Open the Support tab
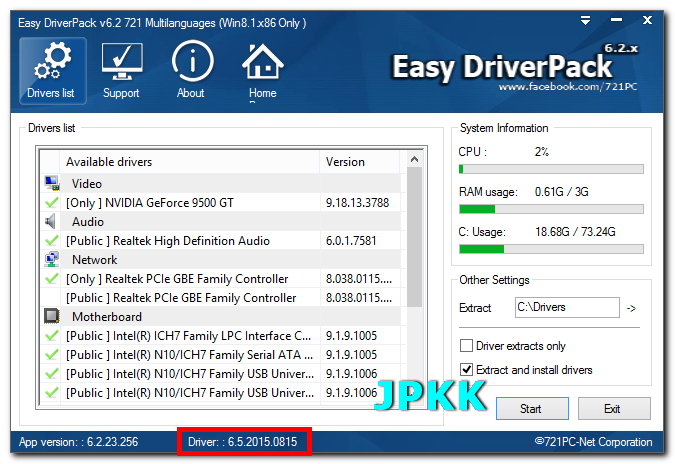 tap(121, 71)
